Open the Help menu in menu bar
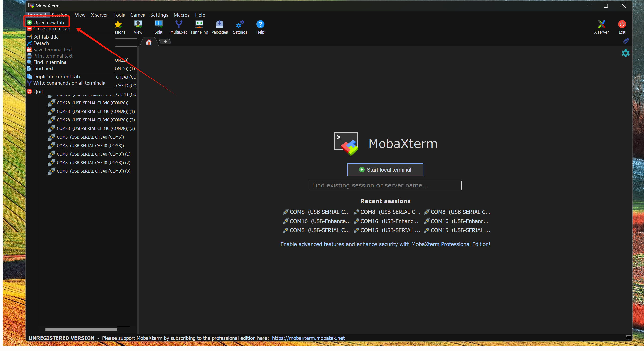This screenshot has height=351, width=644. (x=200, y=15)
